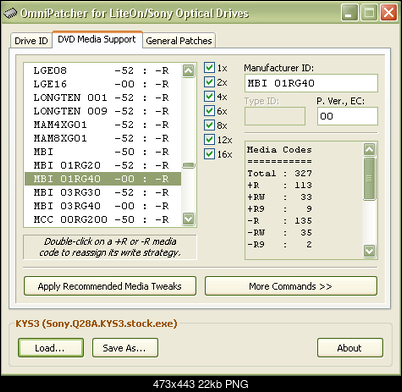Select the MAM4XG01 media code row
Screen dimensions: 402x392
(103, 125)
